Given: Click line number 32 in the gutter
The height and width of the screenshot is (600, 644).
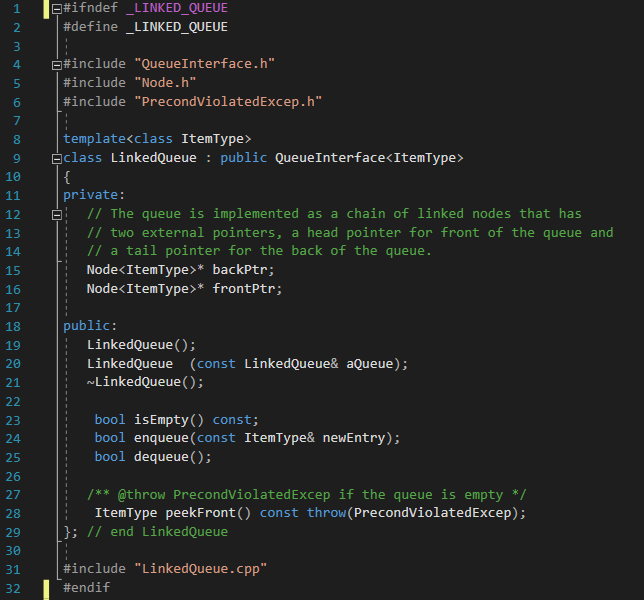Looking at the screenshot, I should [13, 589].
